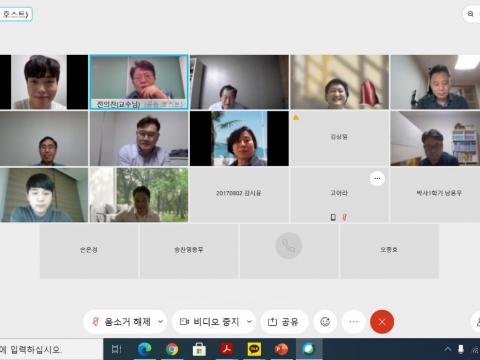Expand the audio options arrow beside 음소거 해제

(160, 322)
